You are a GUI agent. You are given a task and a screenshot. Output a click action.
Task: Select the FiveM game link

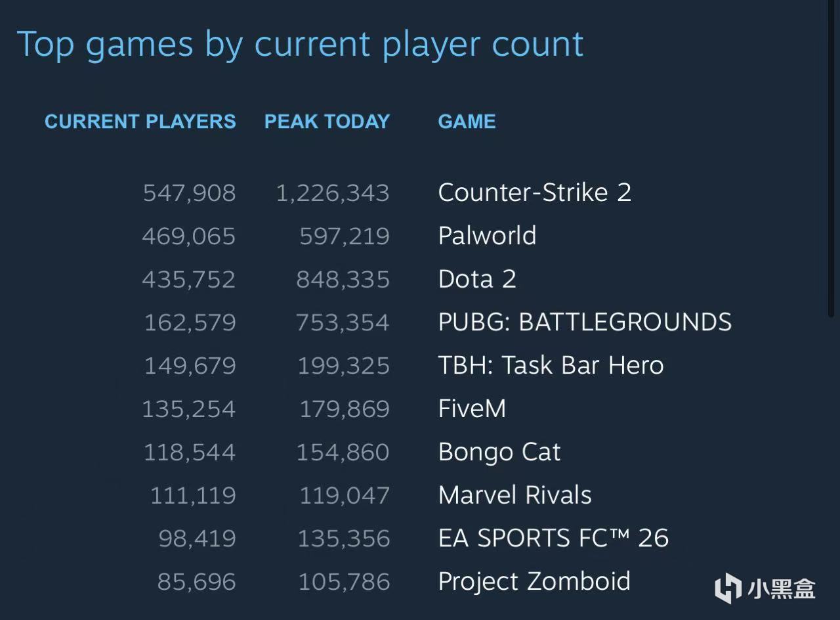tap(472, 409)
